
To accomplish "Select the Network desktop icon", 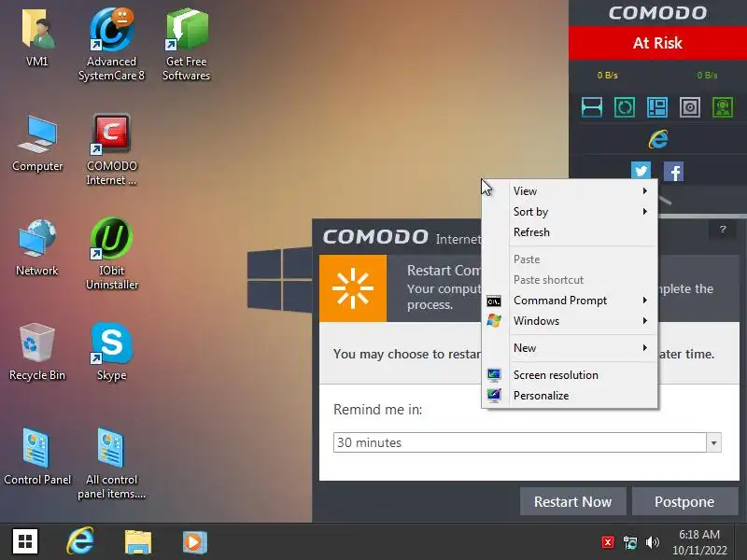I will [37, 247].
